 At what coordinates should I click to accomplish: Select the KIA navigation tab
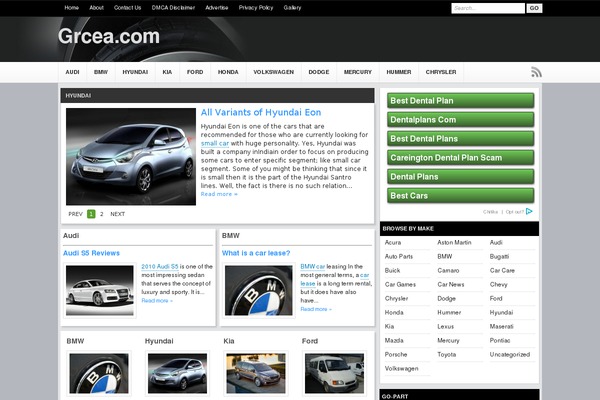167,72
